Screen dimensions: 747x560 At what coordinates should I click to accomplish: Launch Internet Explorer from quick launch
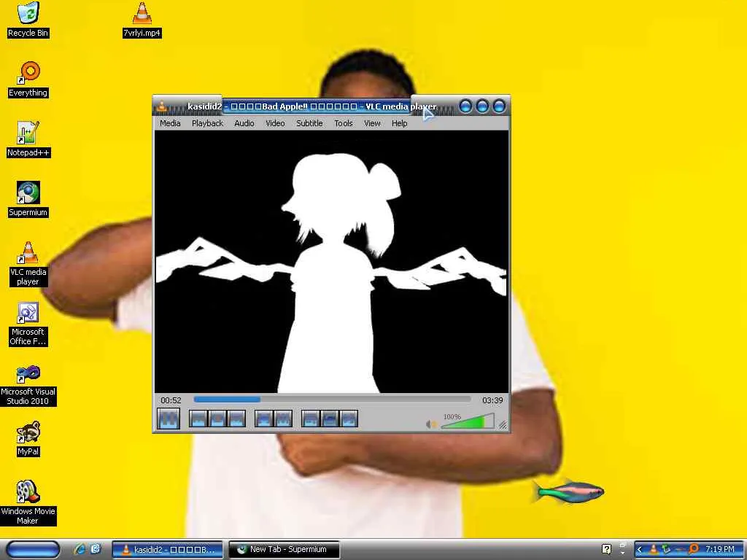tap(80, 550)
